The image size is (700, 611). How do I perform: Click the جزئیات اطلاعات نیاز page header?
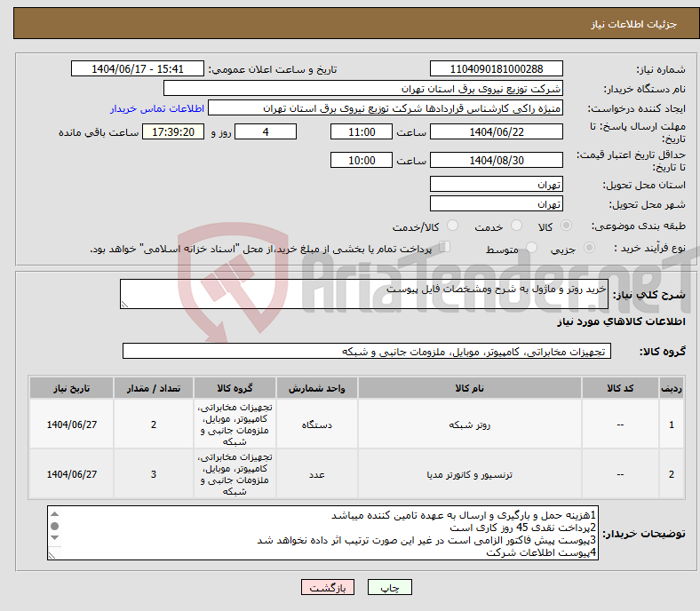[x=634, y=24]
